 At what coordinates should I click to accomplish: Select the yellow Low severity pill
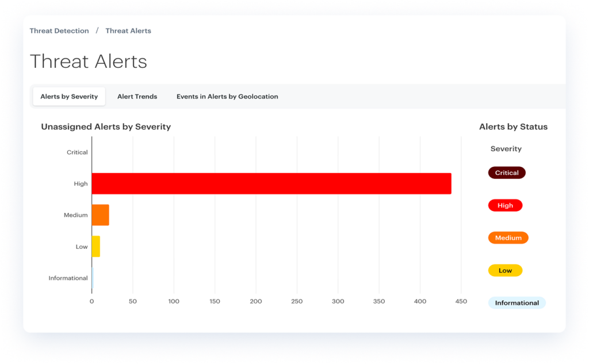coord(505,270)
